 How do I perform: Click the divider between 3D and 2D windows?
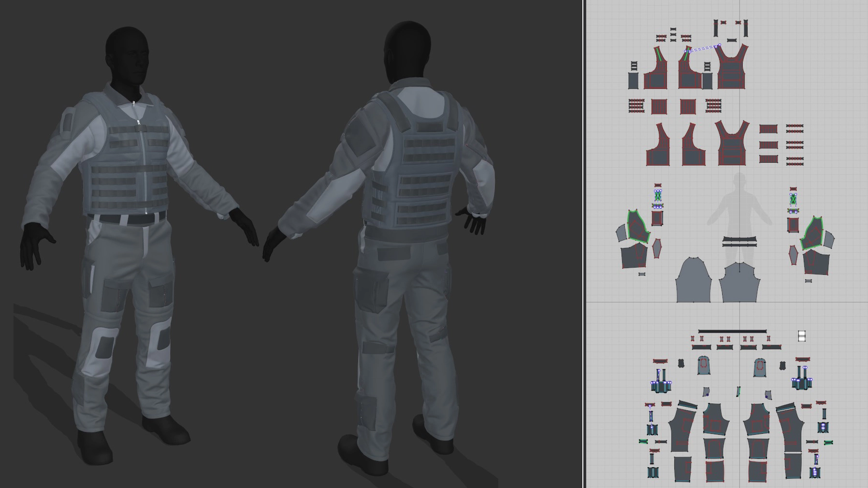click(x=584, y=244)
